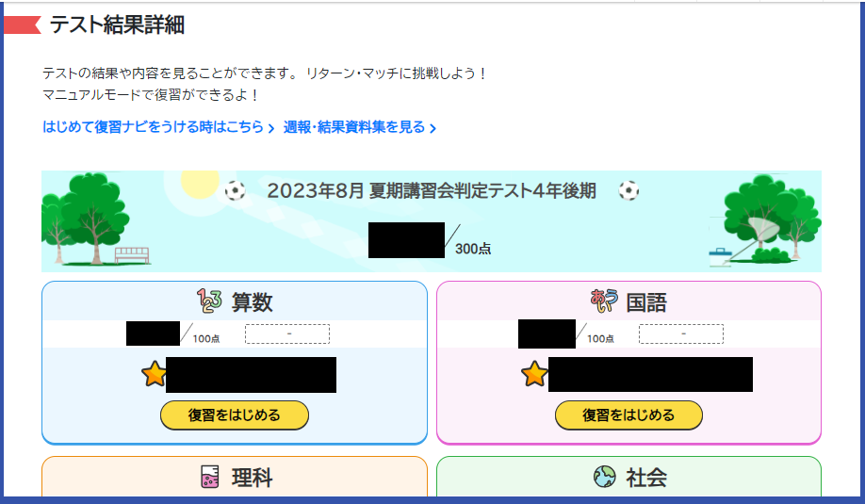Open はじめて復習ナビをうける時はこちら link
This screenshot has height=504, width=865.
158,127
